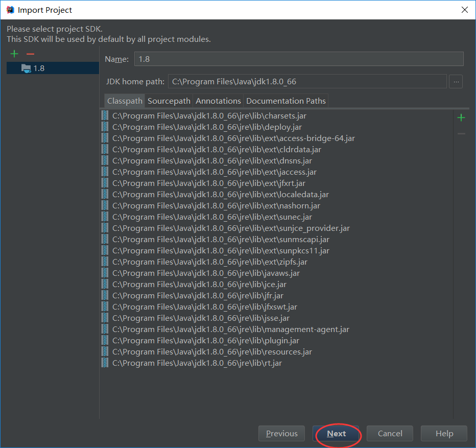Click the jar icon beside jce.jar
Screen dimensions: 476x448
[x=105, y=285]
